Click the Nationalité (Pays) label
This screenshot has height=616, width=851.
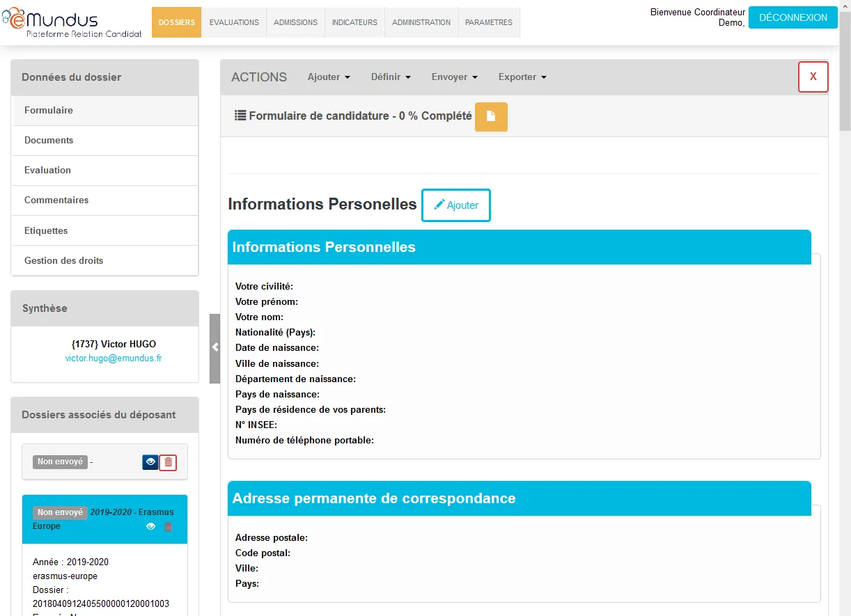click(x=276, y=332)
